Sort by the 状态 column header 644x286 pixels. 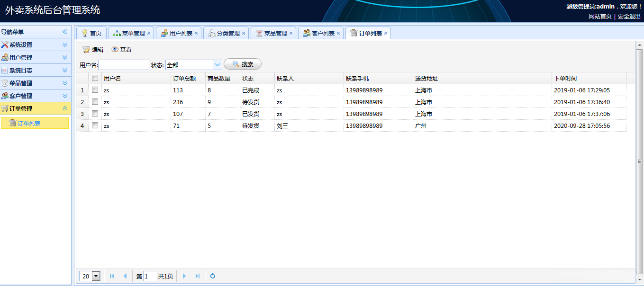pyautogui.click(x=257, y=78)
